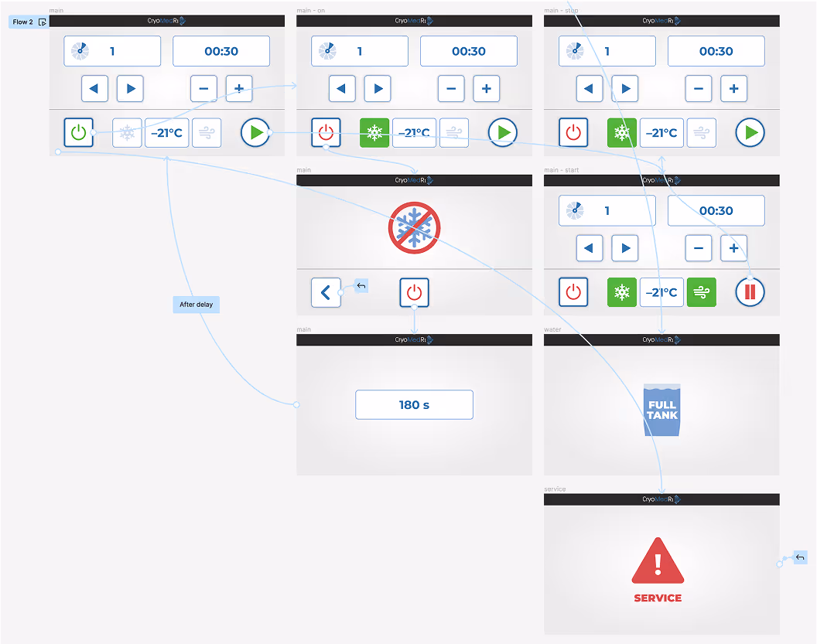Click the plus button in main - on frame
The height and width of the screenshot is (644, 817).
[x=487, y=88]
